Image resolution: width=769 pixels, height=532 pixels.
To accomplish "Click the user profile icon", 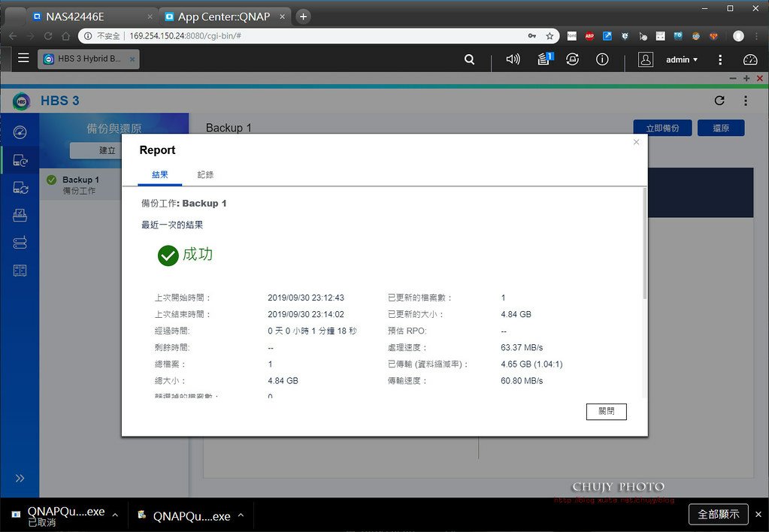I will [x=646, y=59].
